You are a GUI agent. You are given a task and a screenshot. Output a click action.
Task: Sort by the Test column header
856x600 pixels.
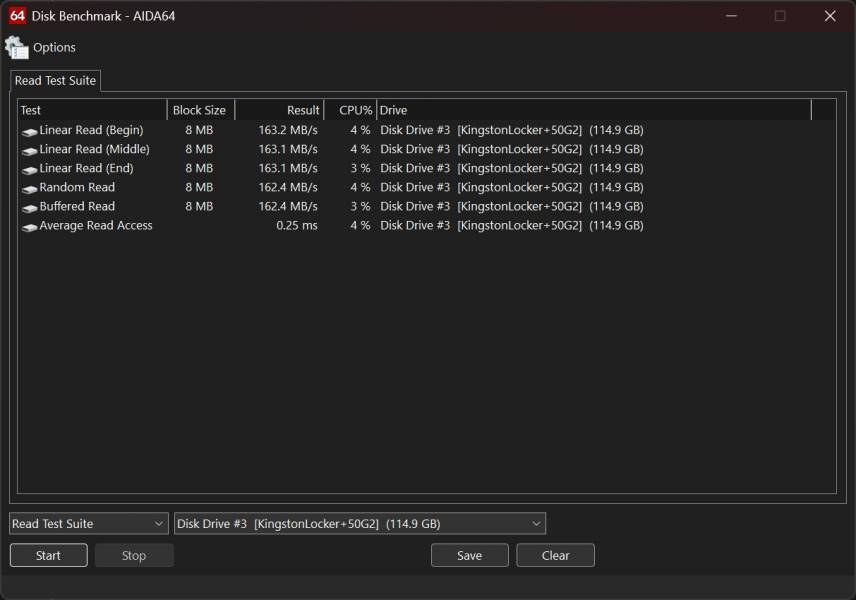click(92, 110)
